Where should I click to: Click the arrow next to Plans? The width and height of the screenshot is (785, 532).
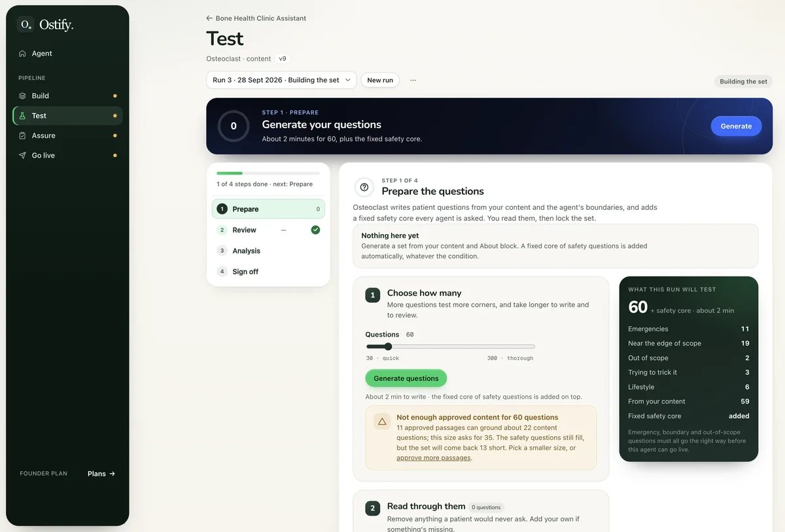click(113, 474)
